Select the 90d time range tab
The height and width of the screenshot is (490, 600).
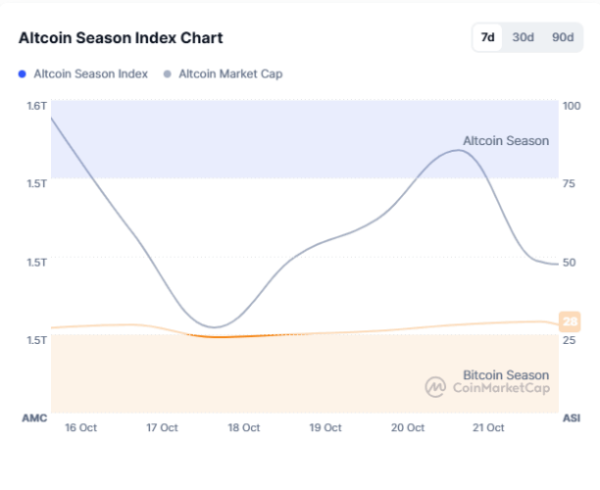pyautogui.click(x=563, y=37)
